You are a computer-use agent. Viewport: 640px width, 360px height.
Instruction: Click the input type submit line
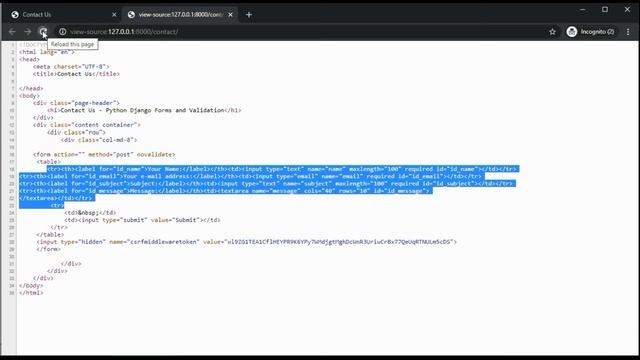pos(142,220)
